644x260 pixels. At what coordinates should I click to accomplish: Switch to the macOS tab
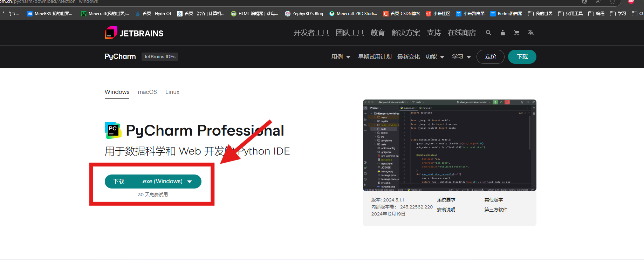(x=147, y=92)
